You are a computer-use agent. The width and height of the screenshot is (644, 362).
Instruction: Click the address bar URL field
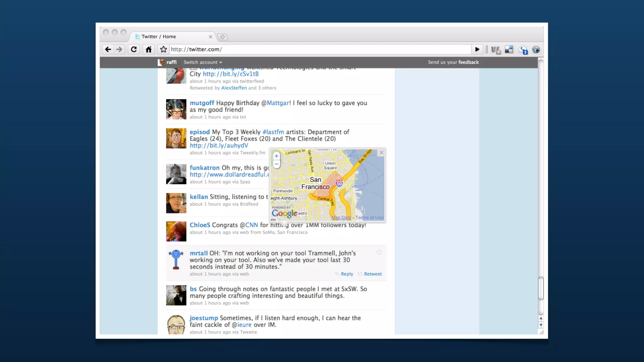pos(319,49)
